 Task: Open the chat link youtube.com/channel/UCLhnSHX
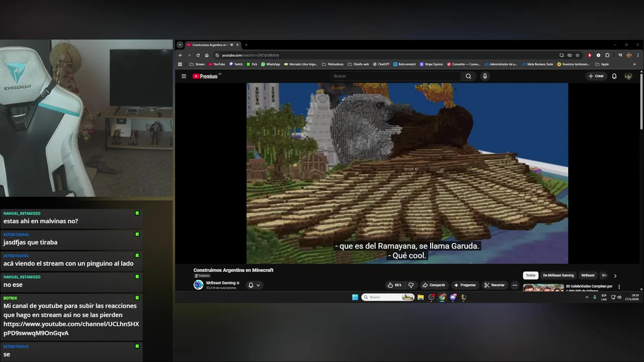tap(71, 328)
